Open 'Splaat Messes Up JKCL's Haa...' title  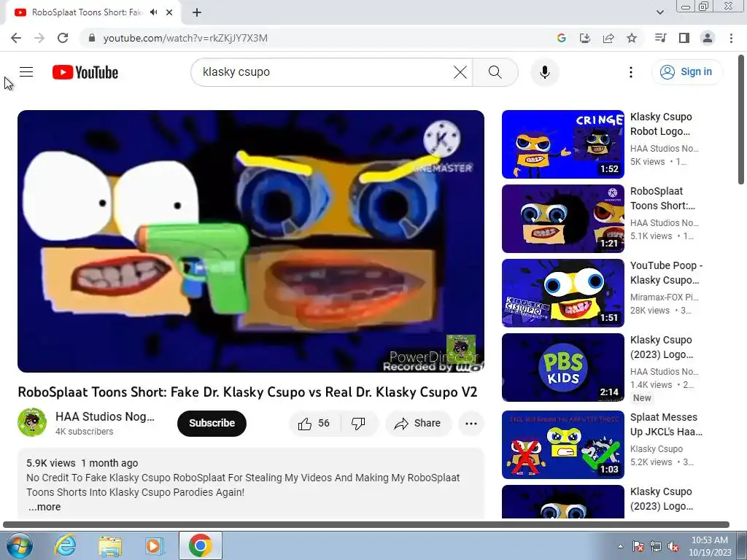coord(666,424)
